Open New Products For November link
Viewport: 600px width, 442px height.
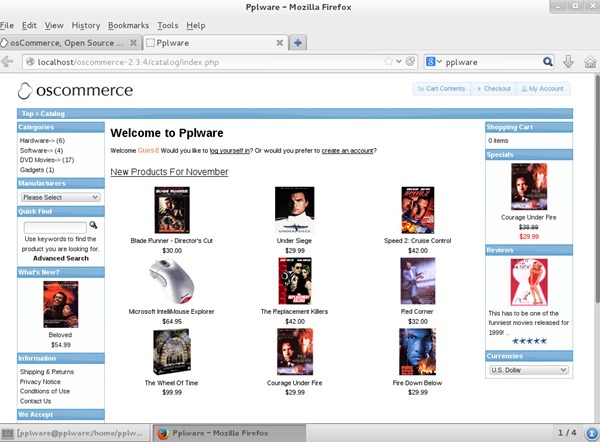click(169, 172)
